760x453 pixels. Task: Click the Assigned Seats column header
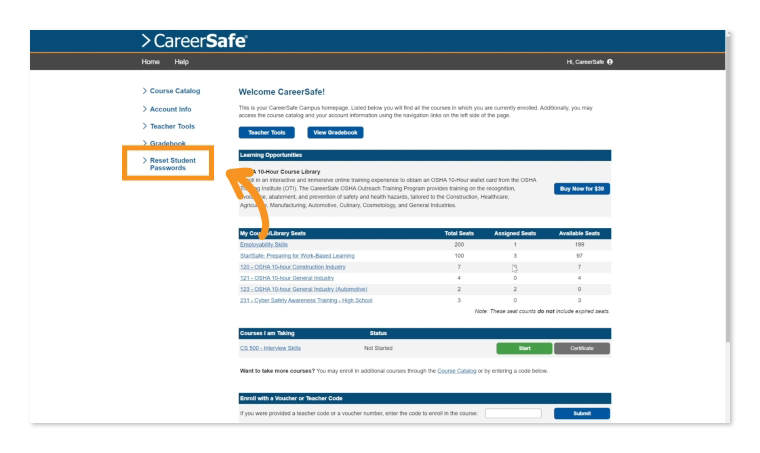(515, 234)
